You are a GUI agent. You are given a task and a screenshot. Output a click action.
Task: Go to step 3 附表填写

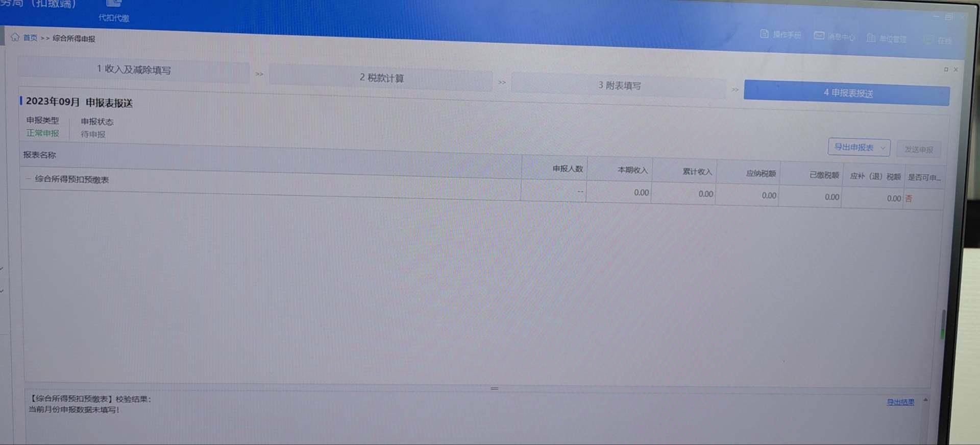point(619,85)
